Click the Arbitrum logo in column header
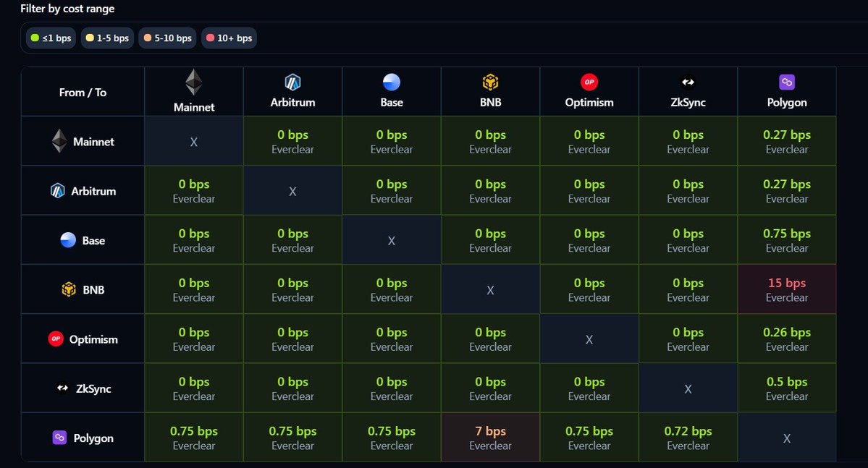The height and width of the screenshot is (468, 868). pyautogui.click(x=292, y=82)
